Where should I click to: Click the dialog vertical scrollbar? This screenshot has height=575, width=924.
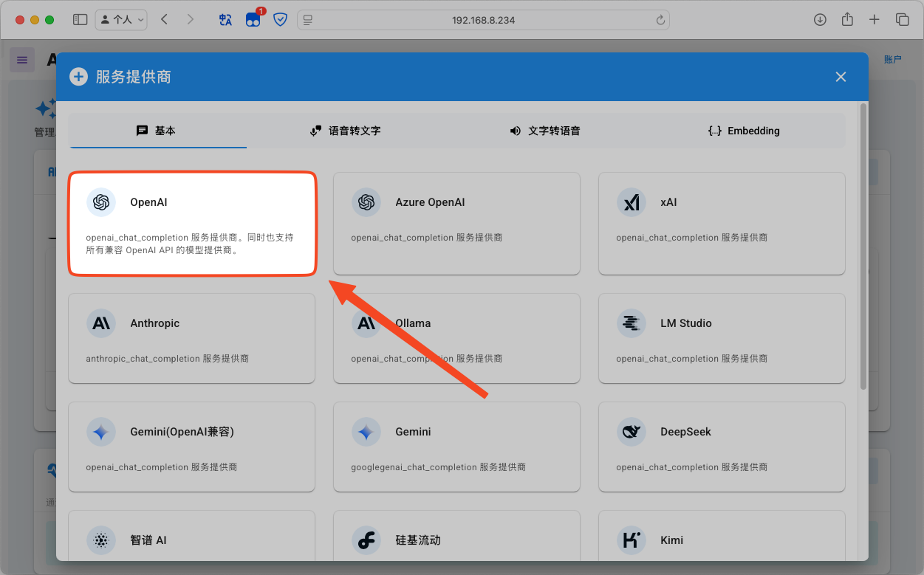(x=863, y=247)
